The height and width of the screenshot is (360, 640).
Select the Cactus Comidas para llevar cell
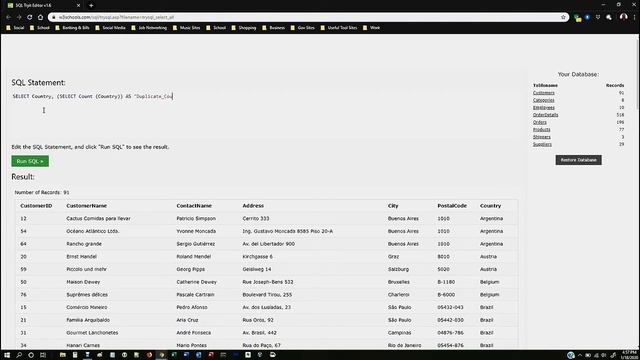[x=98, y=219]
